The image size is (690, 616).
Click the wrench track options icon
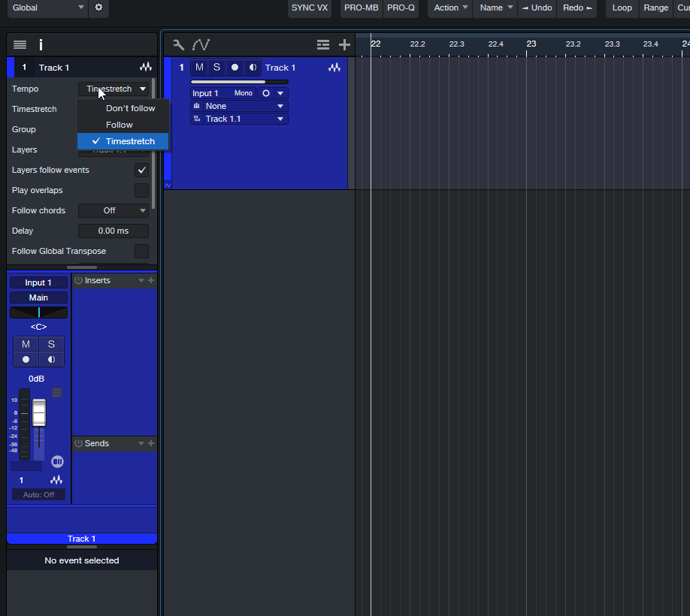(x=178, y=44)
